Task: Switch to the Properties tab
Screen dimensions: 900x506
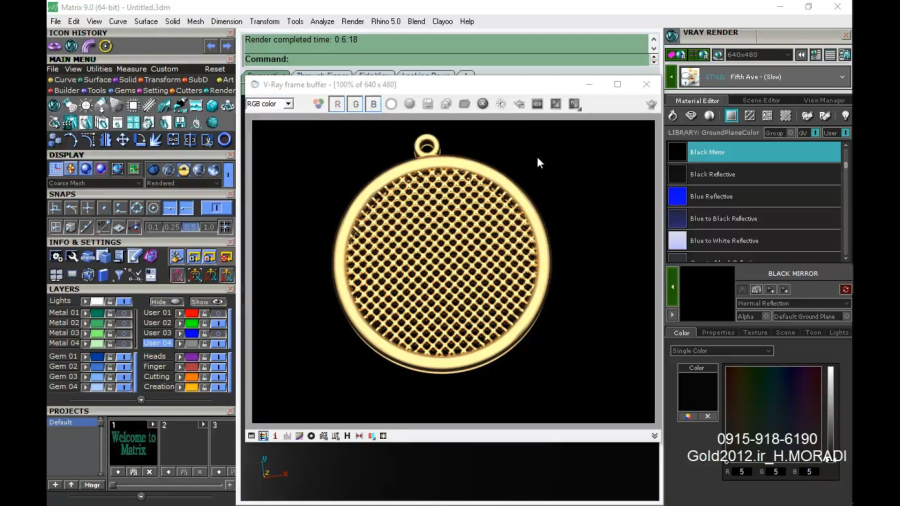Action: click(x=717, y=333)
